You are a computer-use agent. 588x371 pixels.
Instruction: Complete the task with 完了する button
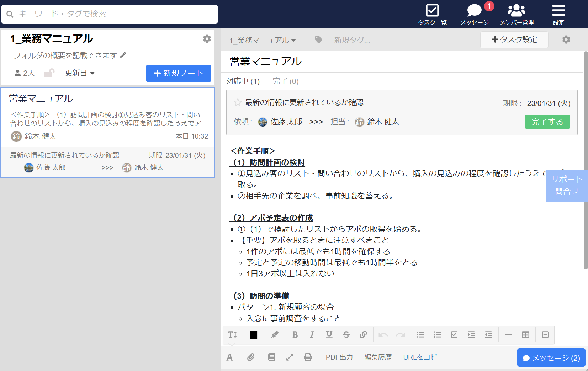click(x=547, y=122)
